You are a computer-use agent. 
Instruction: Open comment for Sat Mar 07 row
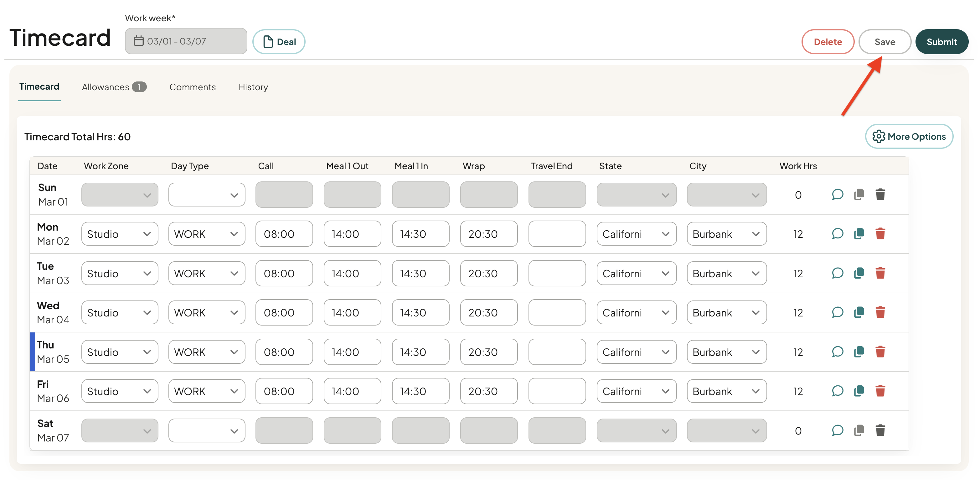click(837, 430)
